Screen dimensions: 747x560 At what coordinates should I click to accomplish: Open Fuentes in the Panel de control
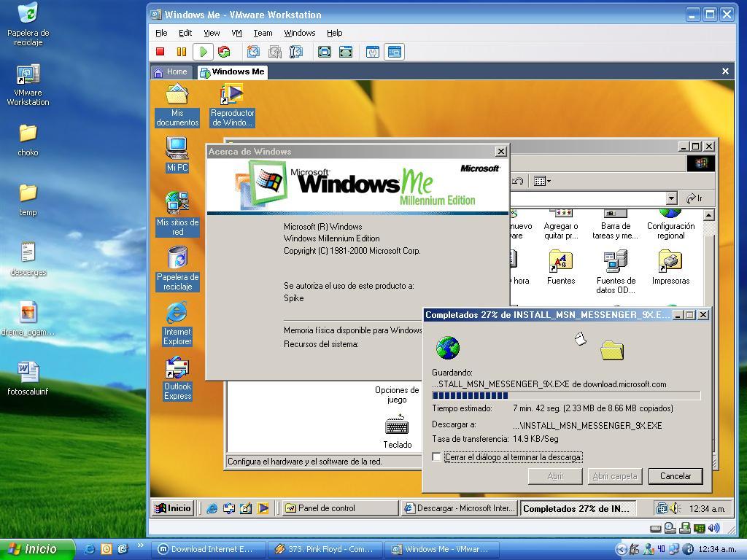pos(561,267)
